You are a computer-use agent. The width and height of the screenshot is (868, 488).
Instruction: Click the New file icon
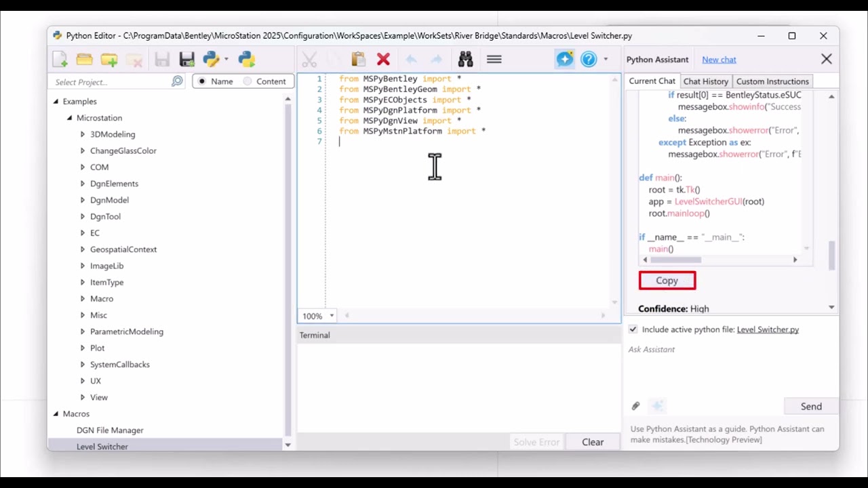tap(60, 60)
